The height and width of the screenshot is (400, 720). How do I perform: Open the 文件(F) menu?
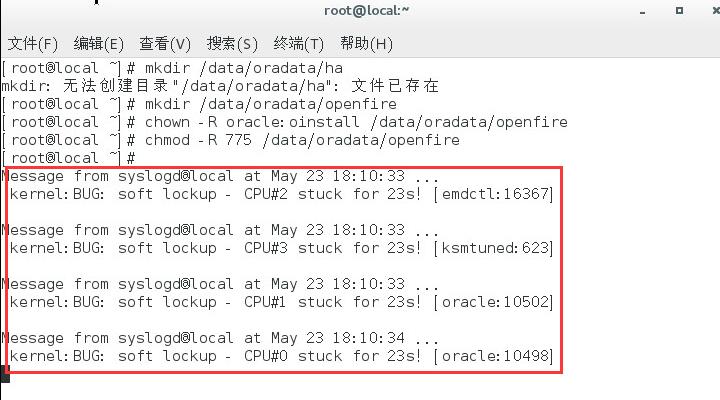(33, 44)
